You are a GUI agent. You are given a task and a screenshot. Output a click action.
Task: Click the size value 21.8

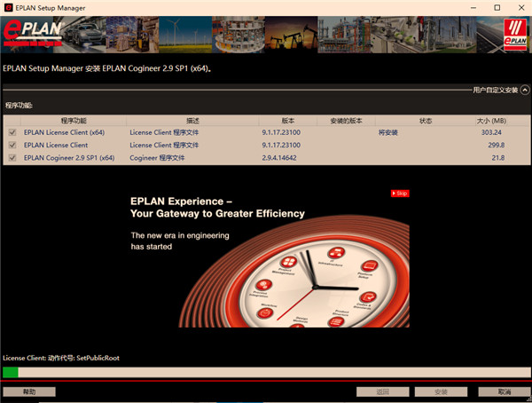pyautogui.click(x=497, y=158)
